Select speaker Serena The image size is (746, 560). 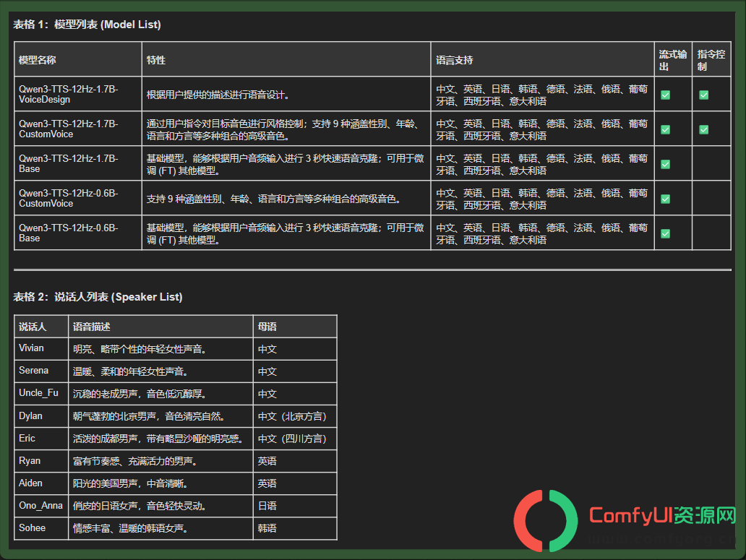click(x=33, y=370)
